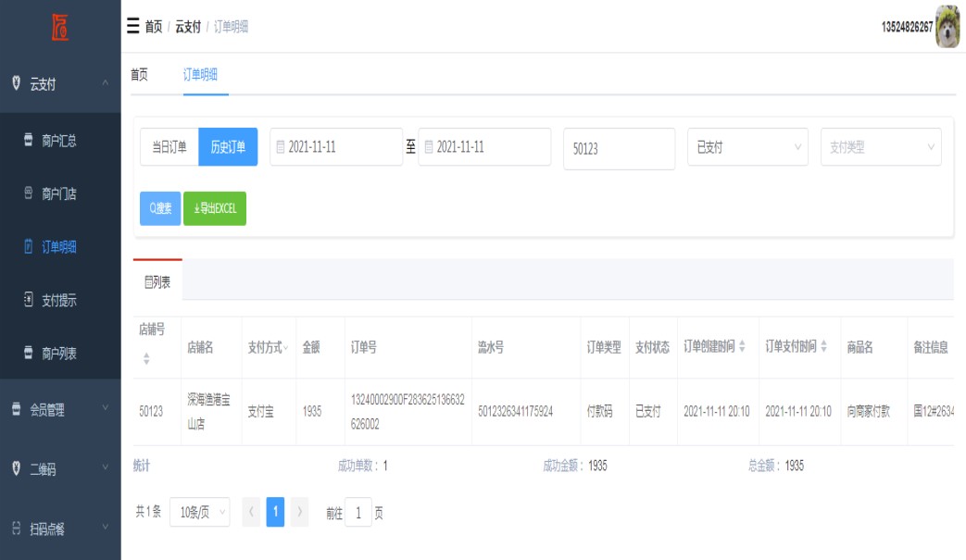Click the 搜索 button

pyautogui.click(x=160, y=209)
